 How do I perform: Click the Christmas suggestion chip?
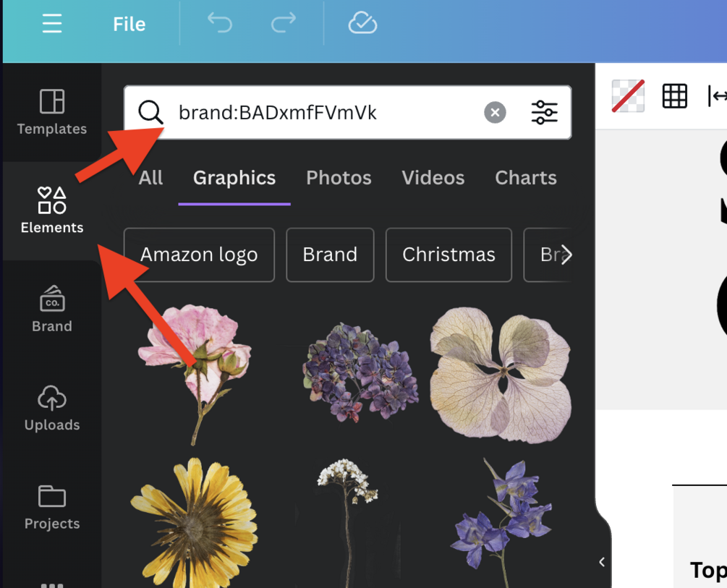coord(448,255)
